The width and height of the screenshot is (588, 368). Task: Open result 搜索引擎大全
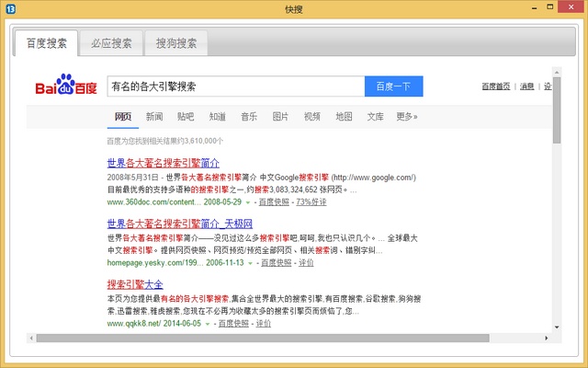[135, 284]
